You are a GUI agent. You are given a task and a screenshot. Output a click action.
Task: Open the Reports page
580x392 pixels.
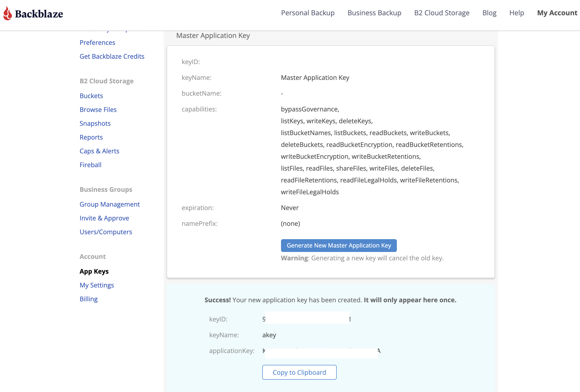pos(91,137)
